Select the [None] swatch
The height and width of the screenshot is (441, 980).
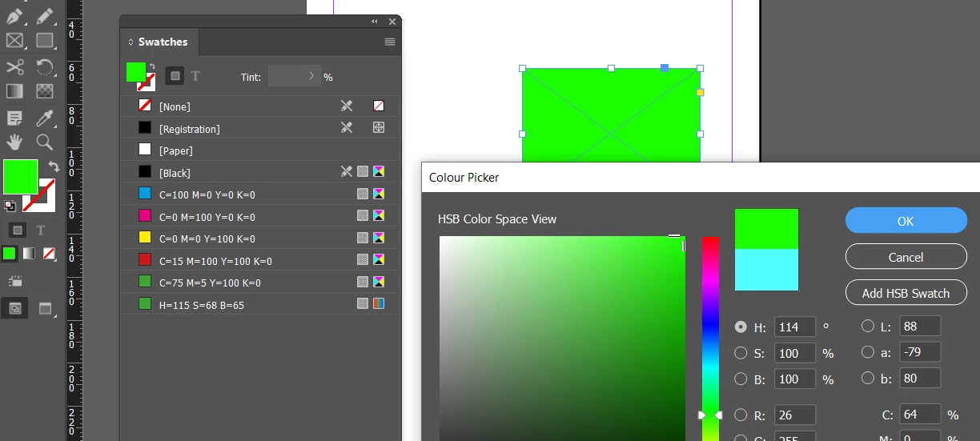(260, 106)
